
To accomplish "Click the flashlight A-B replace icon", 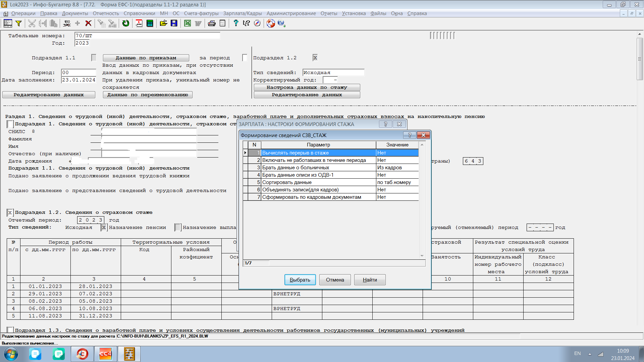I will tap(112, 23).
